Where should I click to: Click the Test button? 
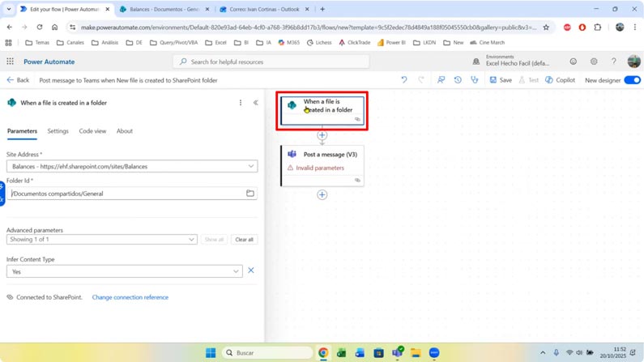coord(529,80)
